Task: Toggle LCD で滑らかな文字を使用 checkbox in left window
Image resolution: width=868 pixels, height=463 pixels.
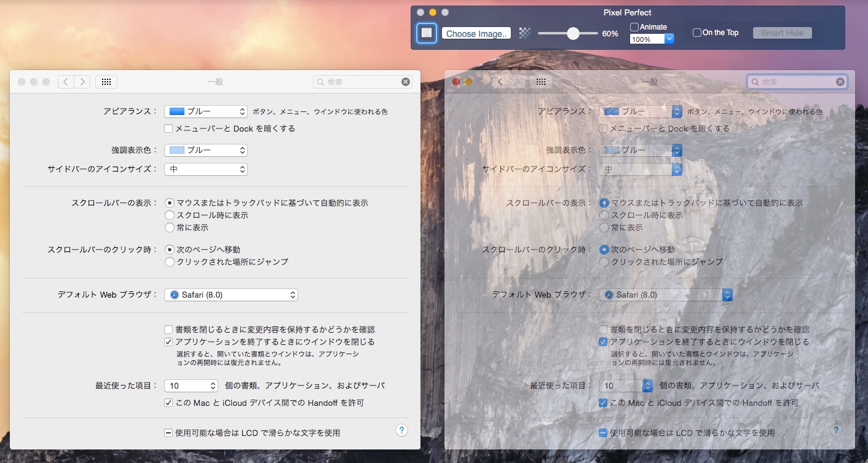Action: (168, 433)
